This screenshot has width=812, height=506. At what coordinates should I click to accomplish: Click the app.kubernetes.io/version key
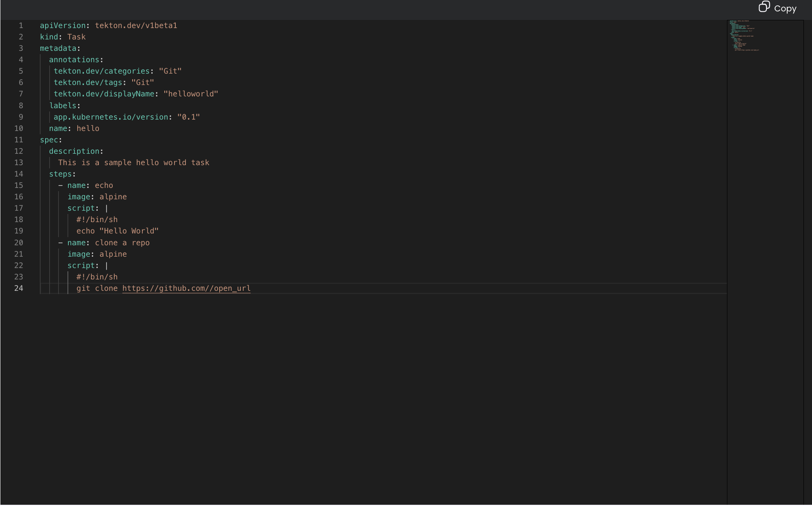(x=111, y=117)
